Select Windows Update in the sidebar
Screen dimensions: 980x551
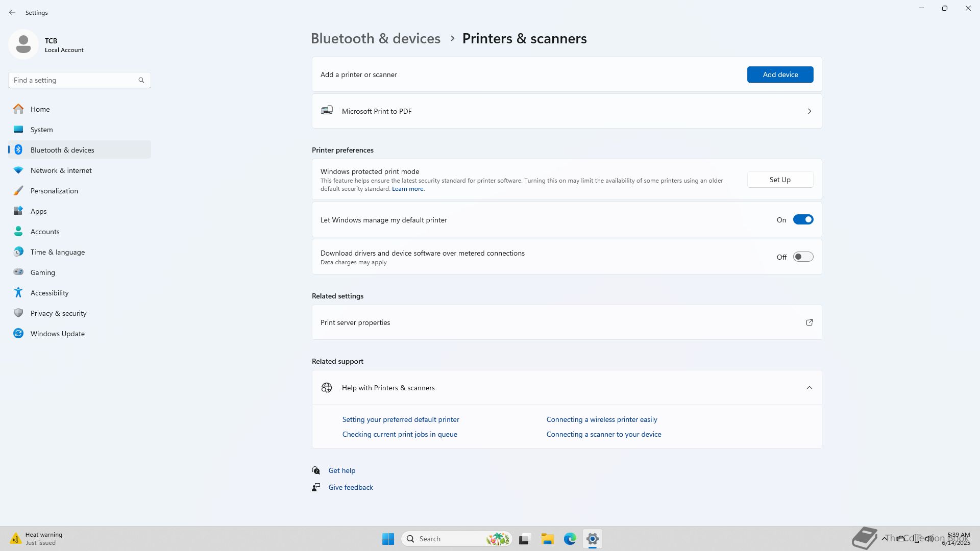tap(57, 334)
